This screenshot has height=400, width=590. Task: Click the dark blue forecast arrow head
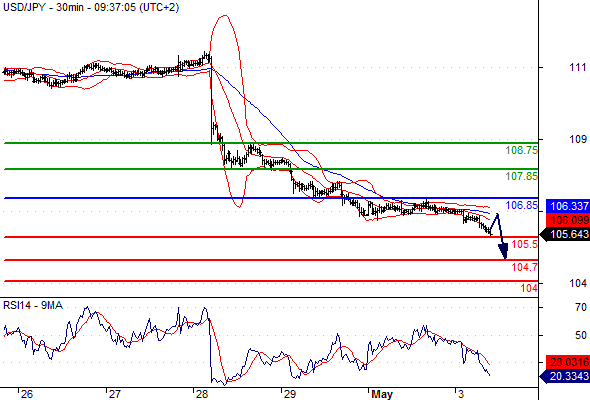[503, 251]
